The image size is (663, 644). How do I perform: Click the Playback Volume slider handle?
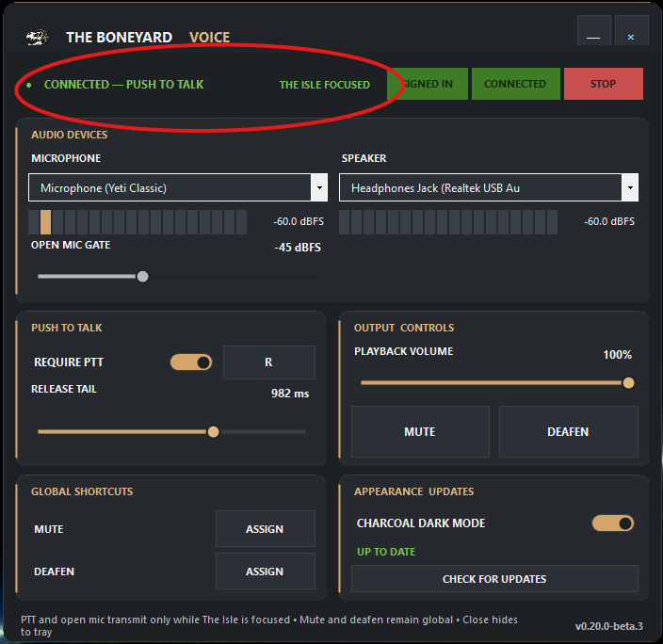[x=628, y=383]
